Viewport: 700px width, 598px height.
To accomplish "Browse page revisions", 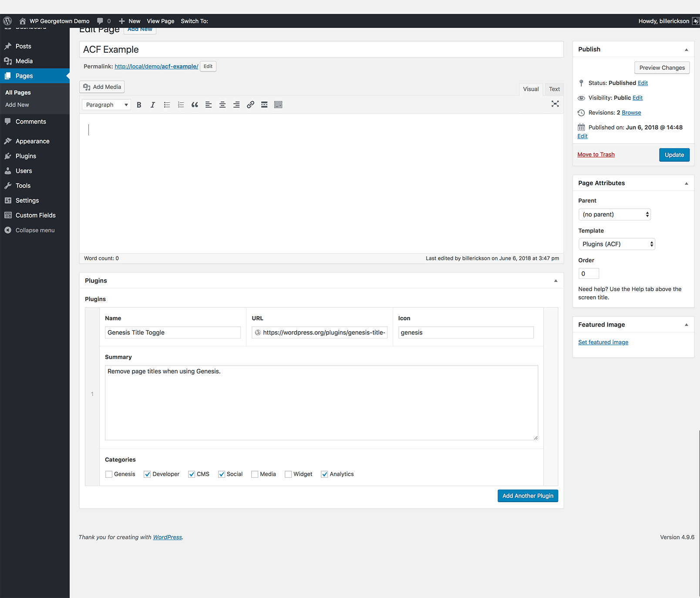I will 631,113.
